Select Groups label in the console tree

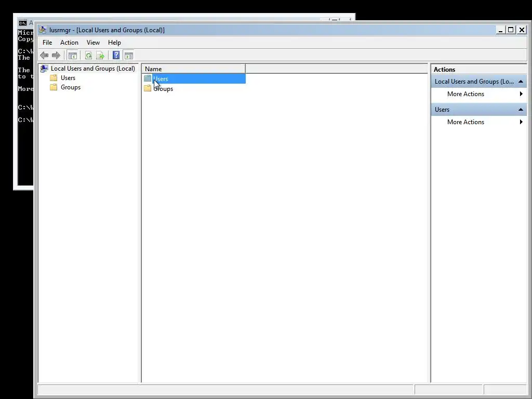click(x=71, y=87)
